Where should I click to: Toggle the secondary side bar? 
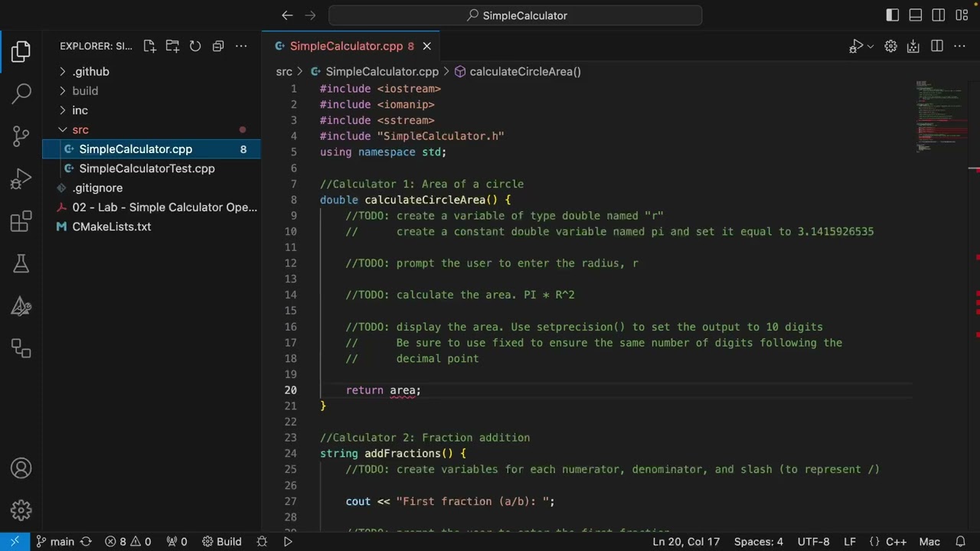pyautogui.click(x=939, y=15)
